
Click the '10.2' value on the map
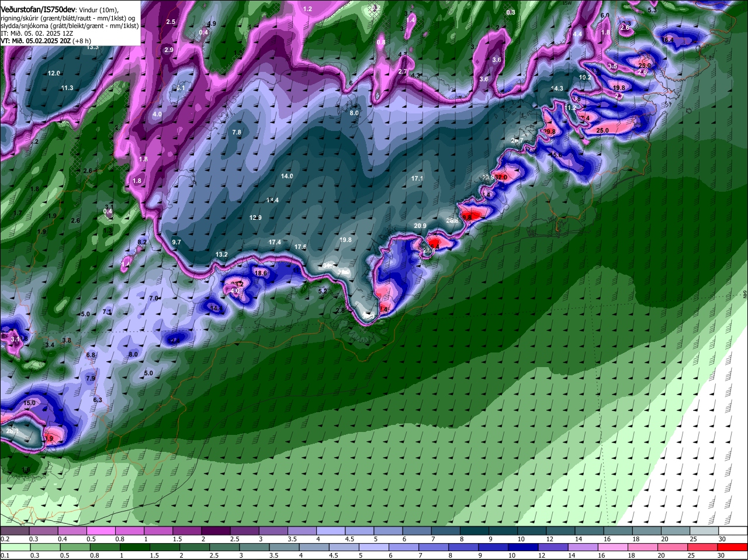coord(585,77)
